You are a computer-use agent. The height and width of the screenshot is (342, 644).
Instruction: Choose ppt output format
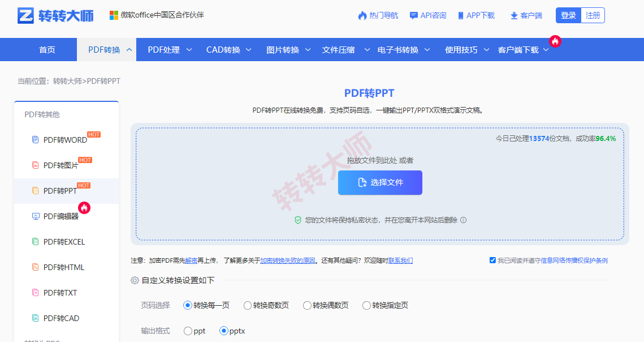click(188, 331)
